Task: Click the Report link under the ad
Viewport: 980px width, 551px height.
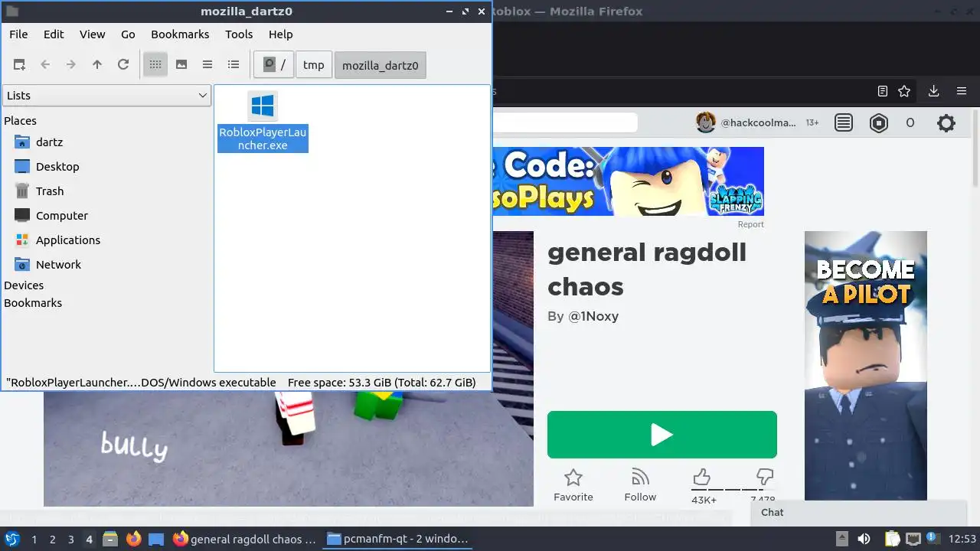Action: pyautogui.click(x=750, y=224)
